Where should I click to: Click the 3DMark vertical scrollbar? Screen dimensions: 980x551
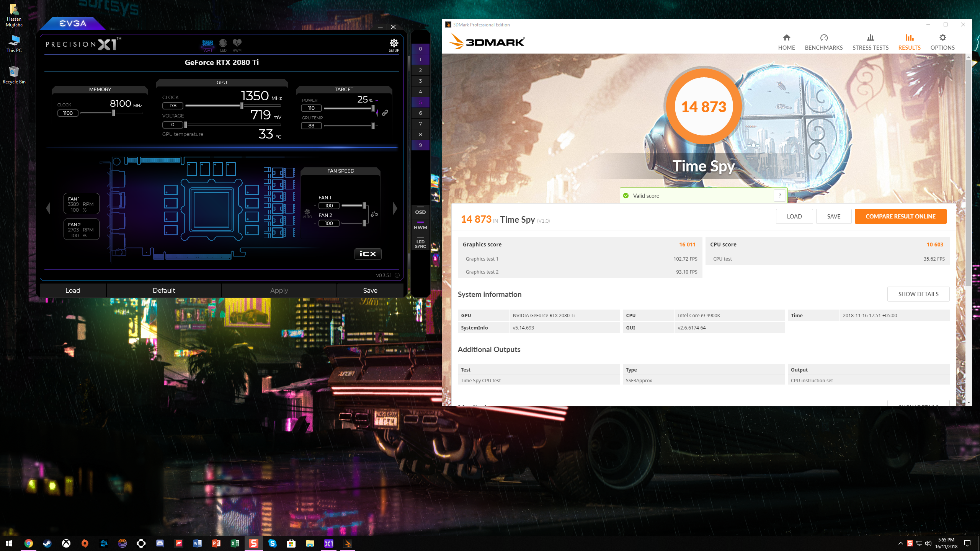pyautogui.click(x=969, y=172)
